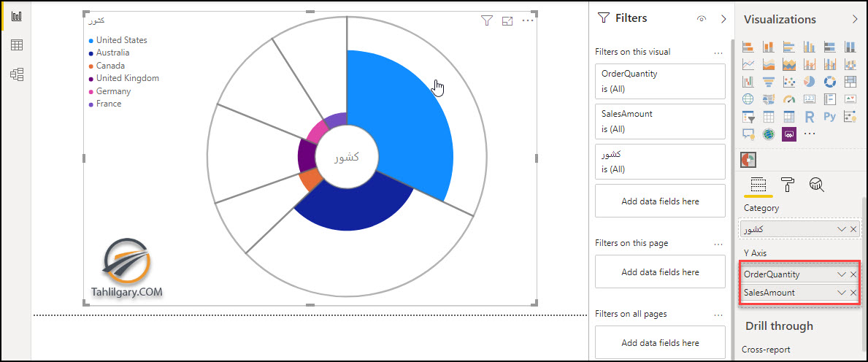The image size is (868, 362).
Task: Toggle Filters pane visibility eye icon
Action: tap(702, 19)
